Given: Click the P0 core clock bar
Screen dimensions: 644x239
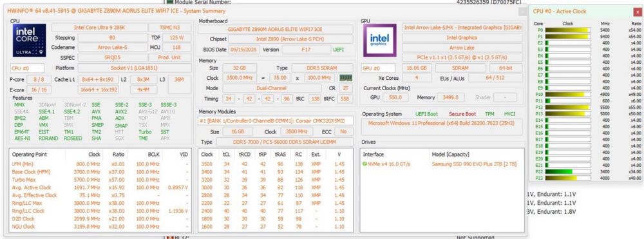Looking at the screenshot, I should pyautogui.click(x=568, y=30).
